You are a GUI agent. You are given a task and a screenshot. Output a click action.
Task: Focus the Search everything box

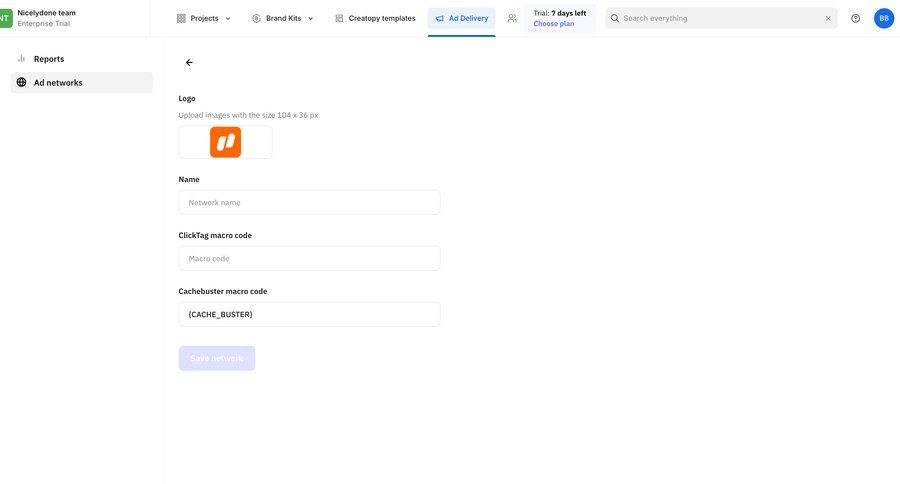(x=721, y=18)
